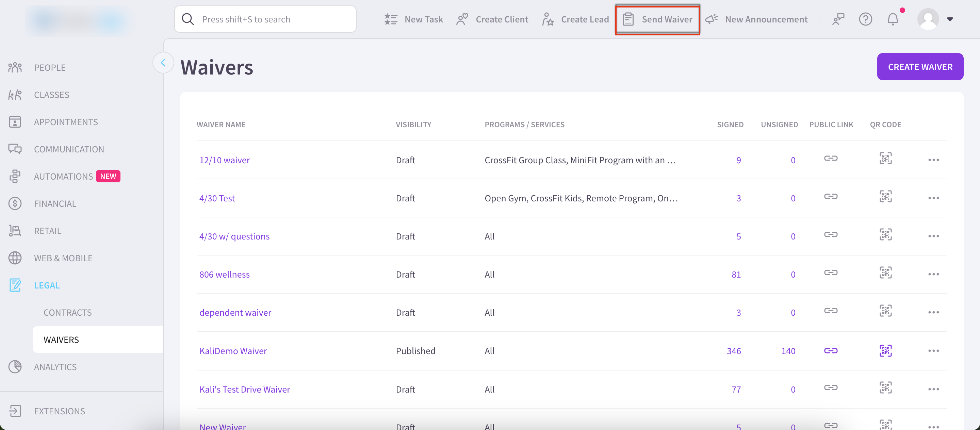Go to Financial in the sidebar

coord(55,204)
